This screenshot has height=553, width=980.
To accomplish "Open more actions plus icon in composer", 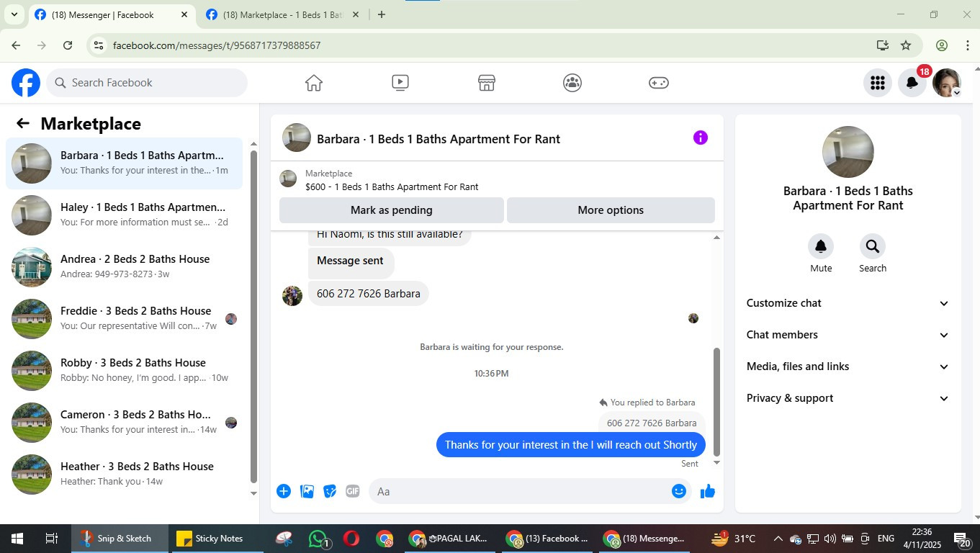I will 284,491.
